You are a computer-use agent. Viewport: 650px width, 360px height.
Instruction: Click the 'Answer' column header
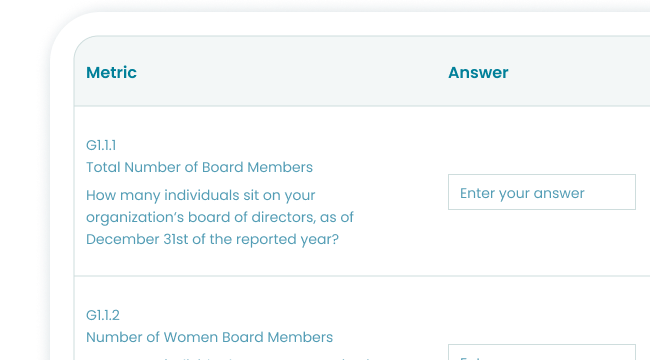pos(478,73)
